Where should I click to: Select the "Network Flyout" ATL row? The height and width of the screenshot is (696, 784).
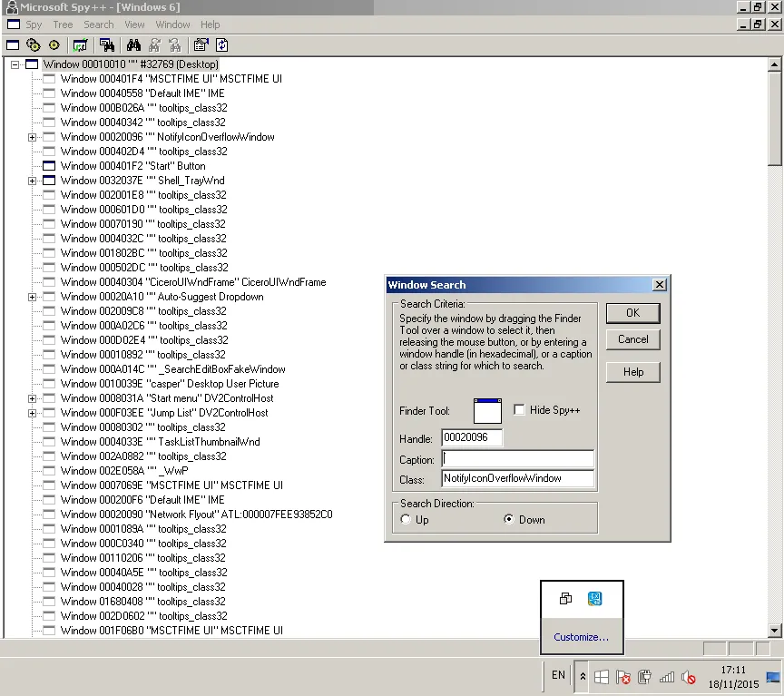(x=197, y=515)
